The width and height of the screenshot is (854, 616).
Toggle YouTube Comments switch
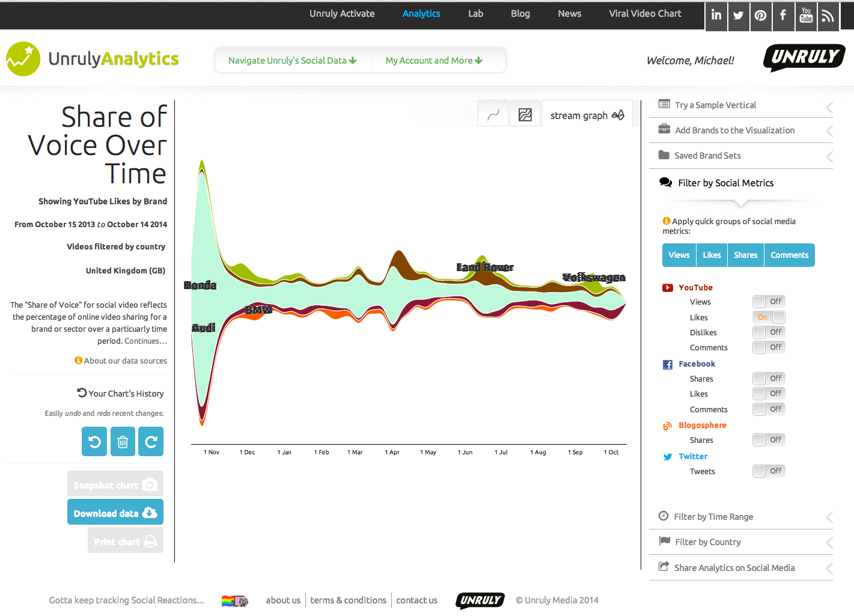pyautogui.click(x=769, y=347)
